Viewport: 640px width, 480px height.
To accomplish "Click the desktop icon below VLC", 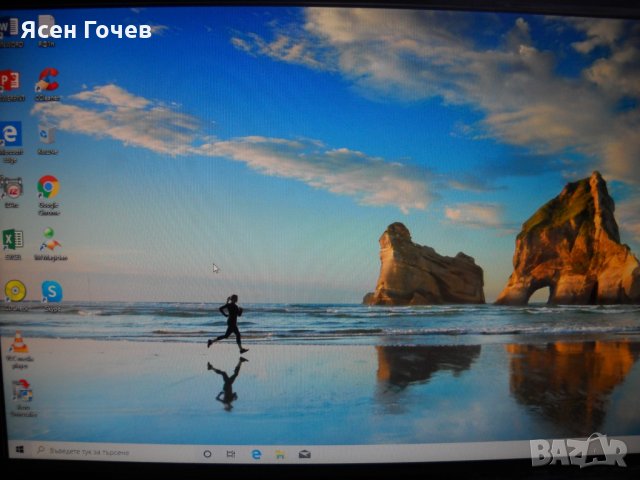I will [x=21, y=391].
